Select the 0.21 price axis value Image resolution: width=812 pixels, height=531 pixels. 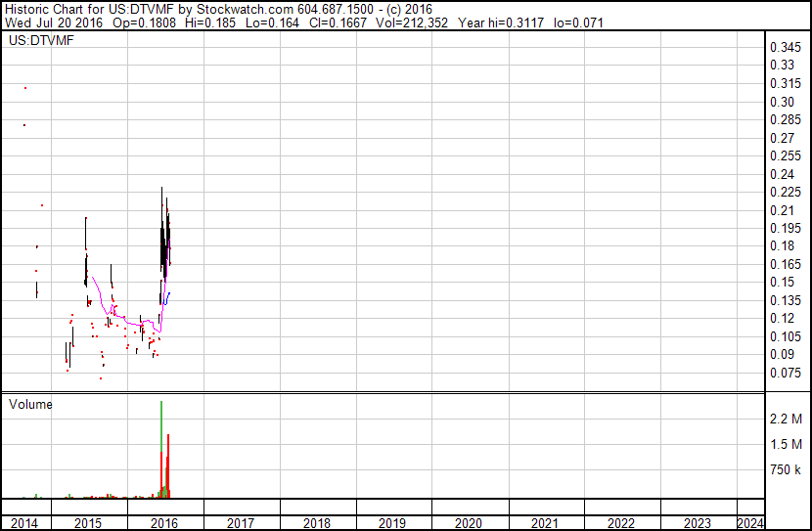782,210
